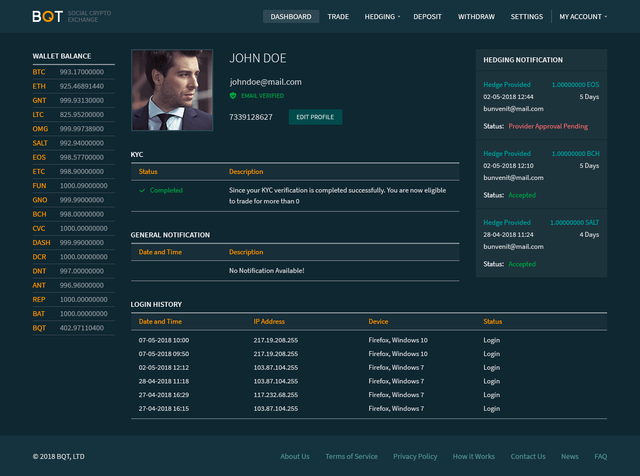
Task: Click Hedge Provided label for BCH notification
Action: pyautogui.click(x=507, y=153)
